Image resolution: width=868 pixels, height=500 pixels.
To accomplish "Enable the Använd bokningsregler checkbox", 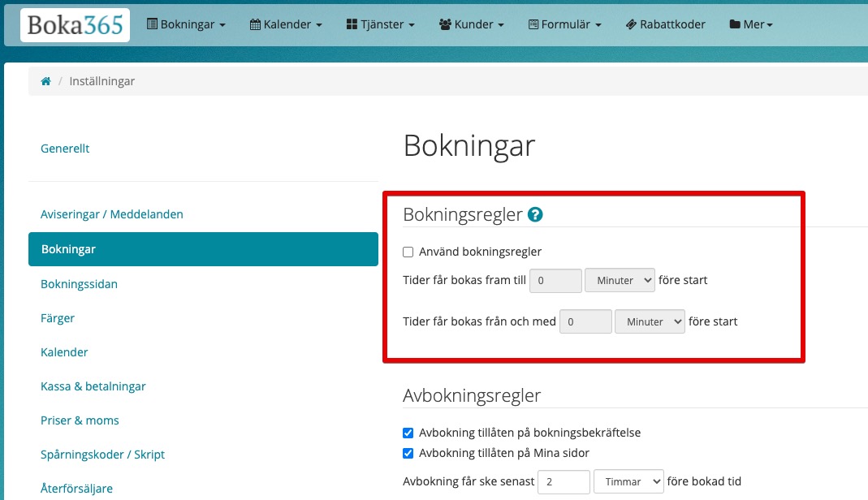I will [x=408, y=252].
